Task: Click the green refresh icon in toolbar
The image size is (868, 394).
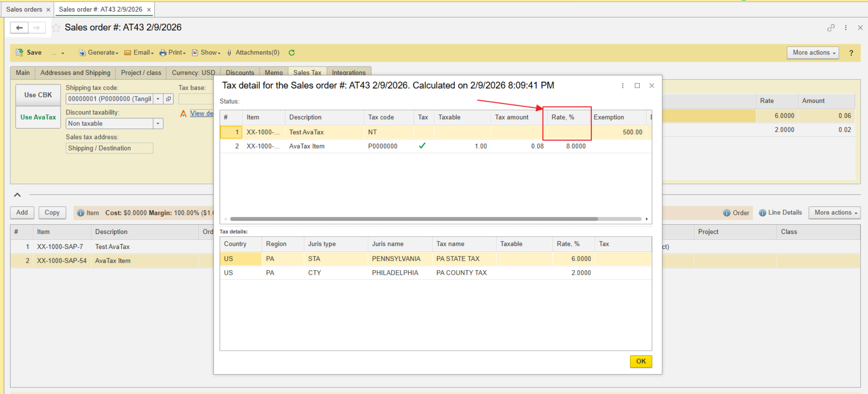Action: 292,53
